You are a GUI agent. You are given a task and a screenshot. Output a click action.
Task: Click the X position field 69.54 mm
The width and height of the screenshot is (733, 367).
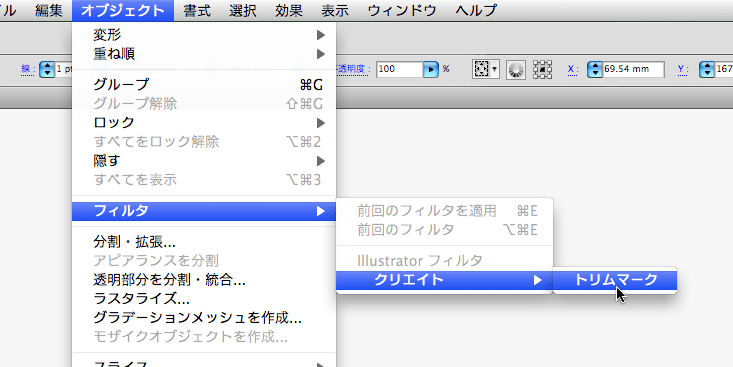coord(633,69)
